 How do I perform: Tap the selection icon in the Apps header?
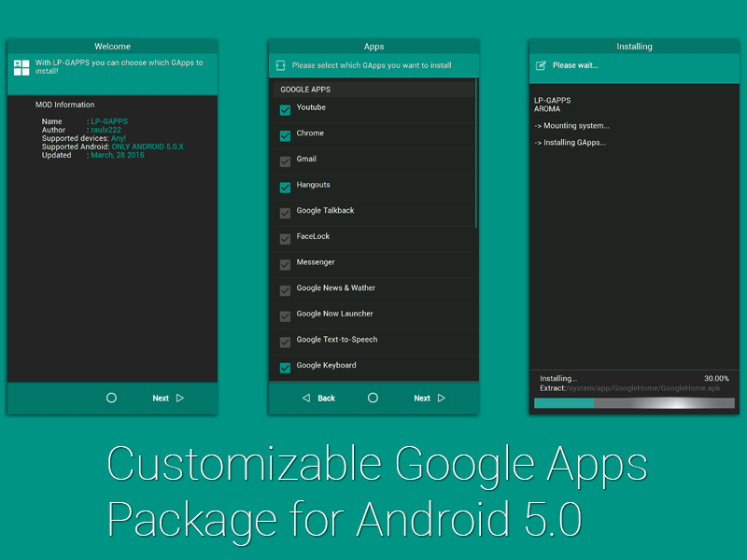tap(280, 66)
